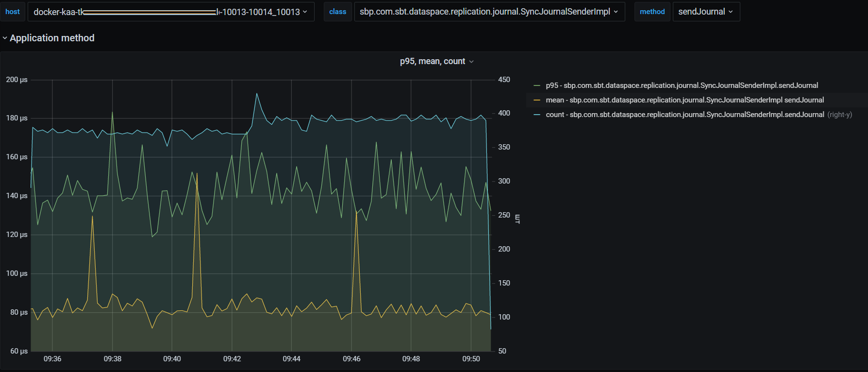This screenshot has height=372, width=868.
Task: Click the arrow beside sendJournal method value
Action: tap(731, 12)
